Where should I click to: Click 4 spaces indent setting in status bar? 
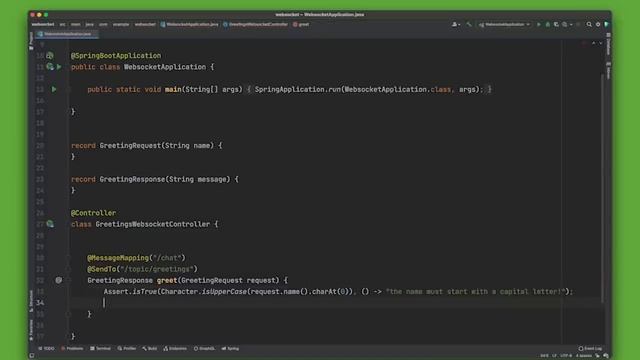(584, 356)
